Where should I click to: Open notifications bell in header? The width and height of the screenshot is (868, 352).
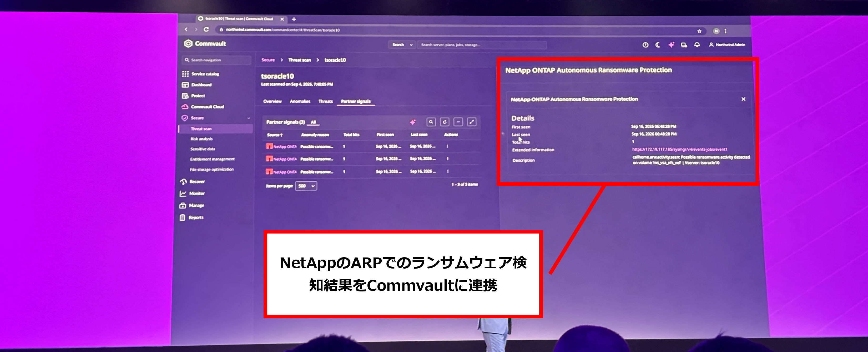click(697, 45)
